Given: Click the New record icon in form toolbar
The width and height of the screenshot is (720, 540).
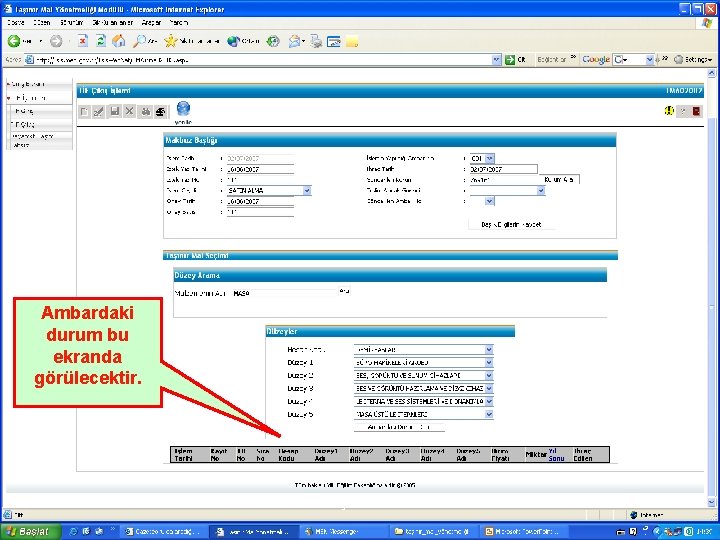Looking at the screenshot, I should click(84, 112).
